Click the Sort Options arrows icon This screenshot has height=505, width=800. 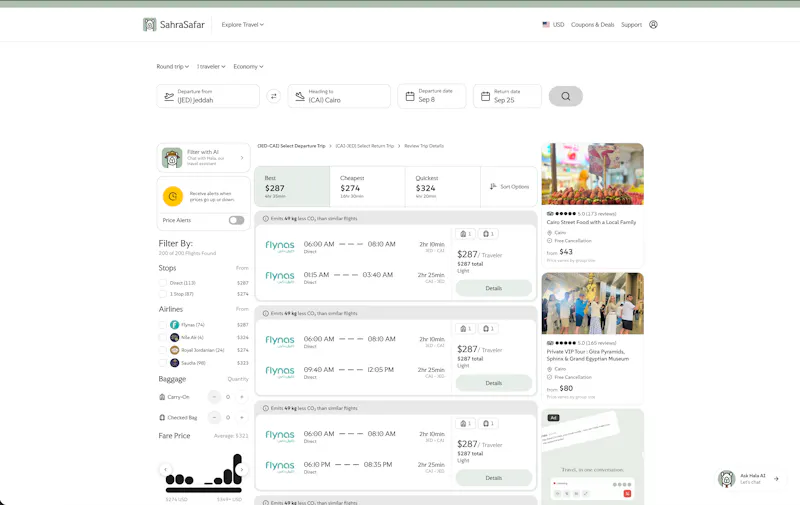(493, 187)
